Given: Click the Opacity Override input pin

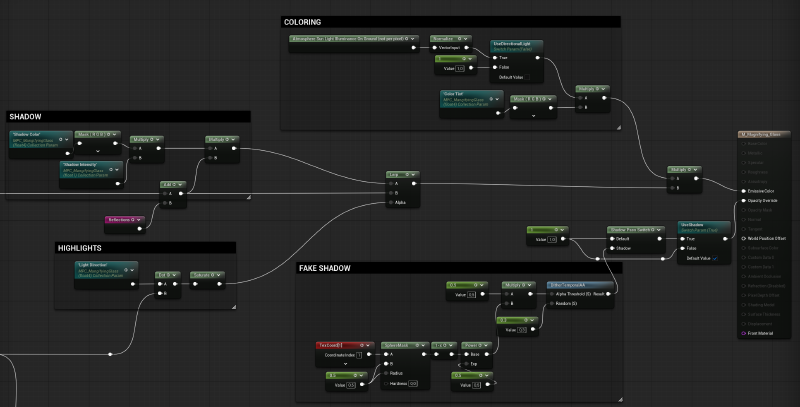Looking at the screenshot, I should click(743, 200).
